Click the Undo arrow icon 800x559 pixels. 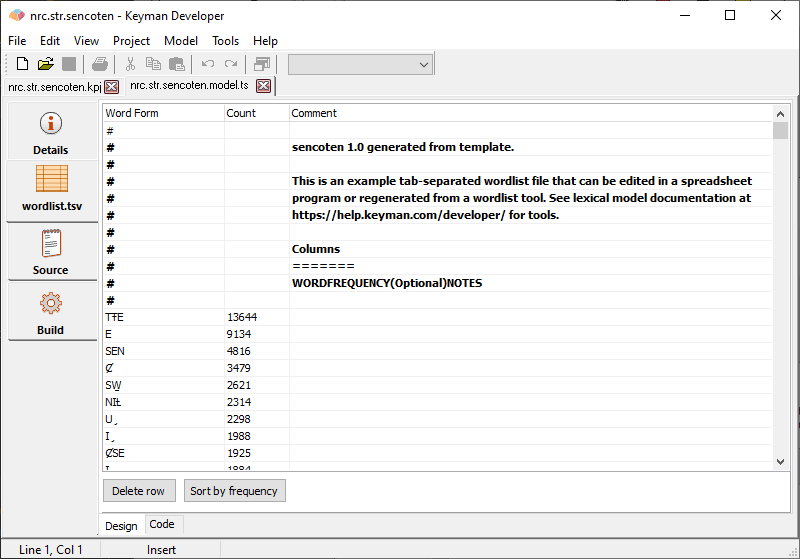[x=208, y=64]
